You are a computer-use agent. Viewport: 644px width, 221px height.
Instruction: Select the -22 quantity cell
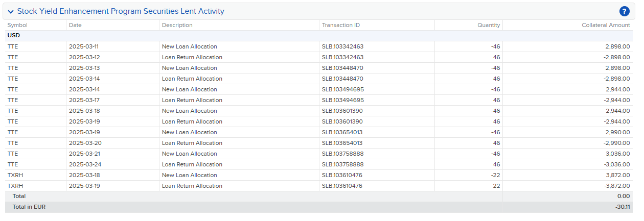click(495, 175)
